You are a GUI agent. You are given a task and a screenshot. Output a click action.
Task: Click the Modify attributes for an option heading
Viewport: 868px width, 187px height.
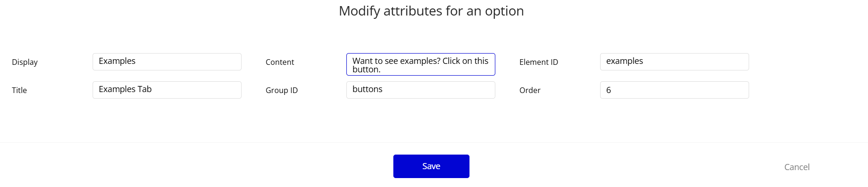[431, 11]
